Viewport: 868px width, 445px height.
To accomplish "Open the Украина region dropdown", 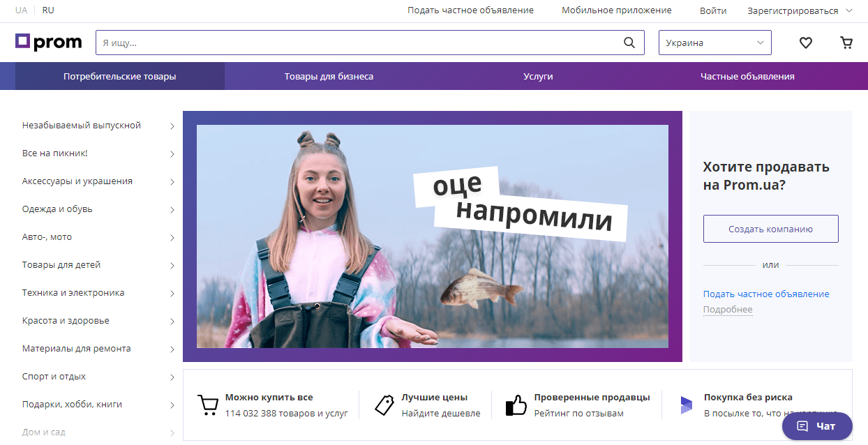I will (715, 43).
